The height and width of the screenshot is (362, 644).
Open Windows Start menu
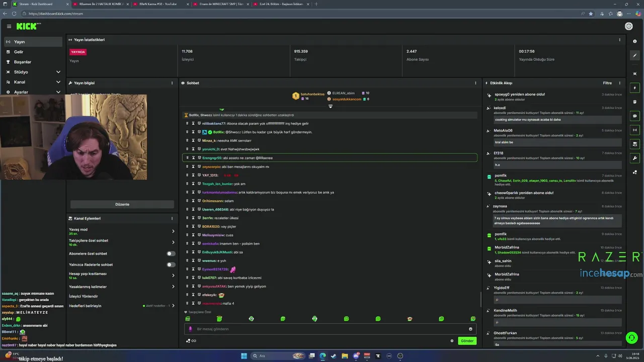tap(244, 356)
